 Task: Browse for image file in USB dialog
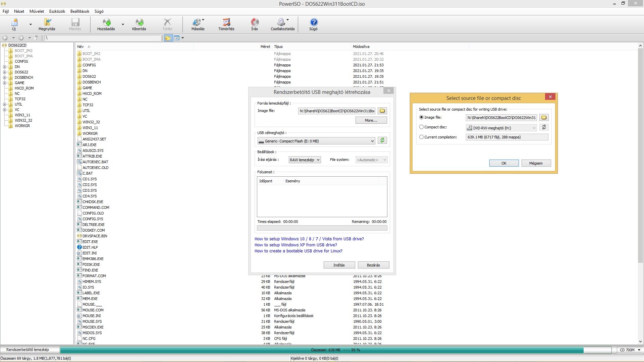382,111
